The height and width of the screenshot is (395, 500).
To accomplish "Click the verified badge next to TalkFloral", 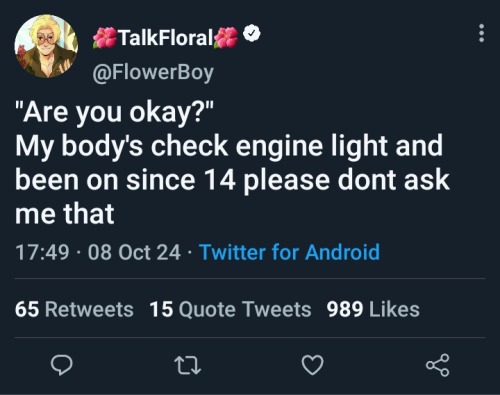I will click(252, 33).
